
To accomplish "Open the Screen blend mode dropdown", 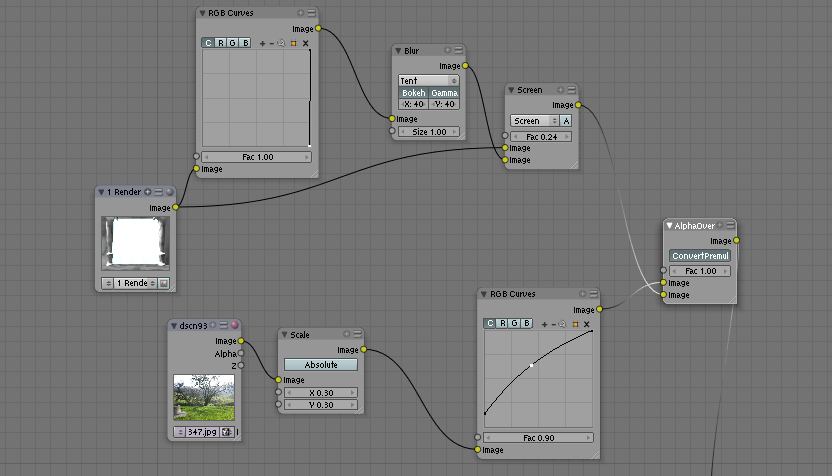I will click(532, 120).
